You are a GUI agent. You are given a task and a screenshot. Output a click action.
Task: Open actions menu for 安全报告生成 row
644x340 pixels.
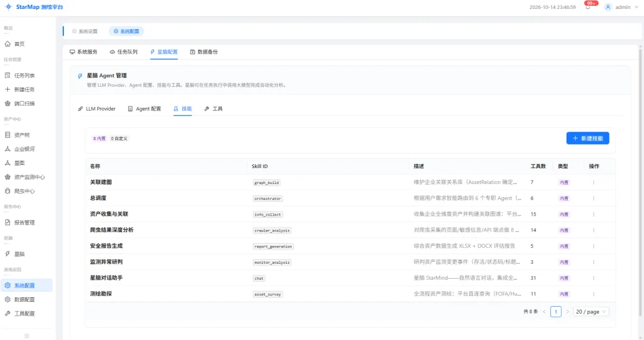593,246
